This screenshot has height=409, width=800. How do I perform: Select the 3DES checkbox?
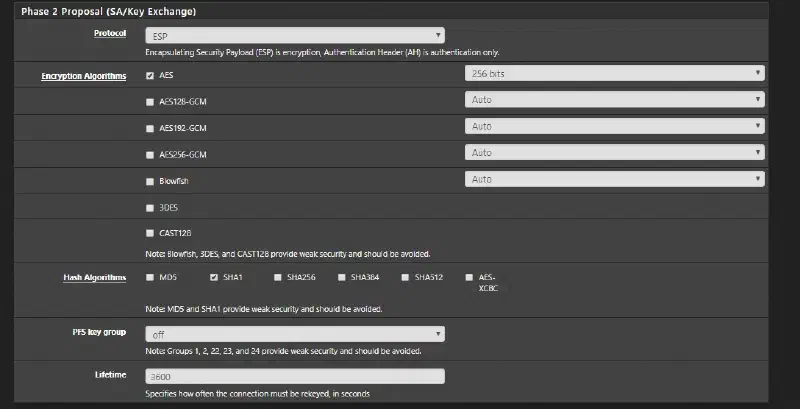[150, 208]
